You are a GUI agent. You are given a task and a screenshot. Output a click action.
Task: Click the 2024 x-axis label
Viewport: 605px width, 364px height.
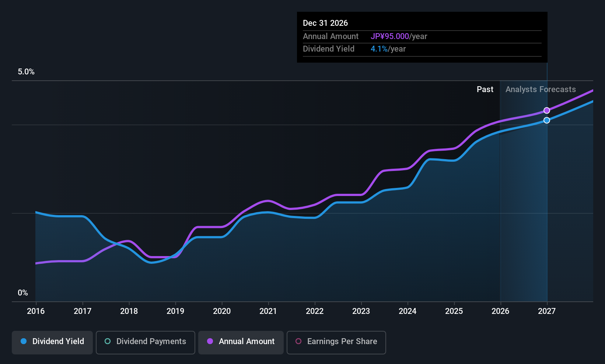click(408, 311)
